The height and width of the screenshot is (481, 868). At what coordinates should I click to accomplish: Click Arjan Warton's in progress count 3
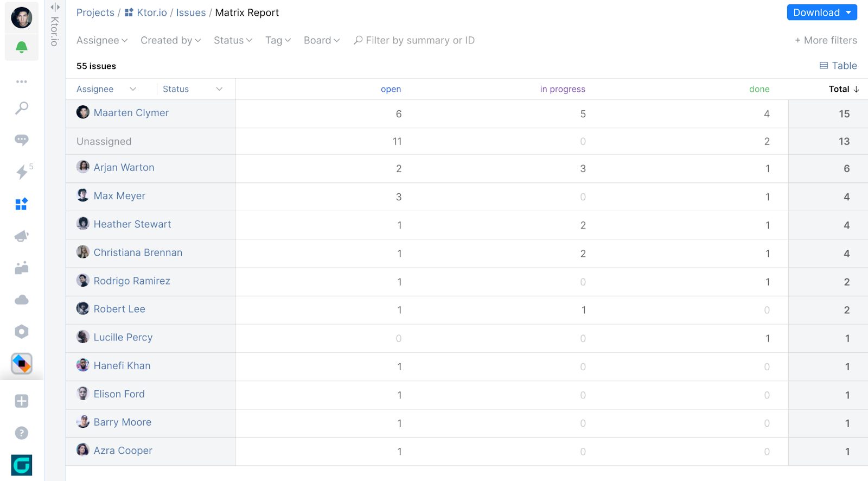pyautogui.click(x=583, y=168)
